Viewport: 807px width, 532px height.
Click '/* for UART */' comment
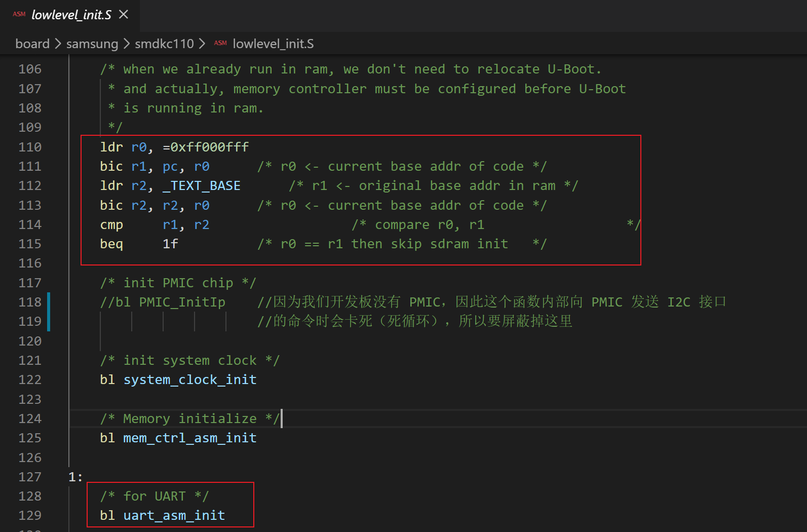155,497
